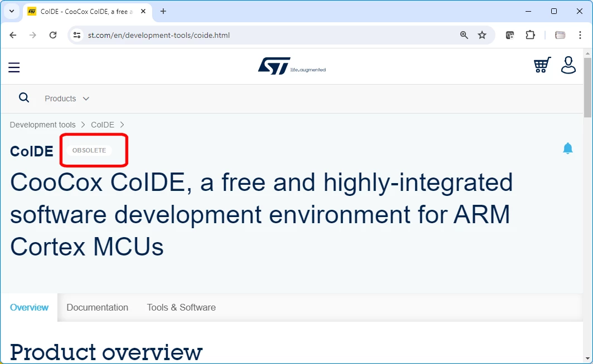Close the CoIDE browser tab
Viewport: 593px width, 364px height.
[x=143, y=11]
